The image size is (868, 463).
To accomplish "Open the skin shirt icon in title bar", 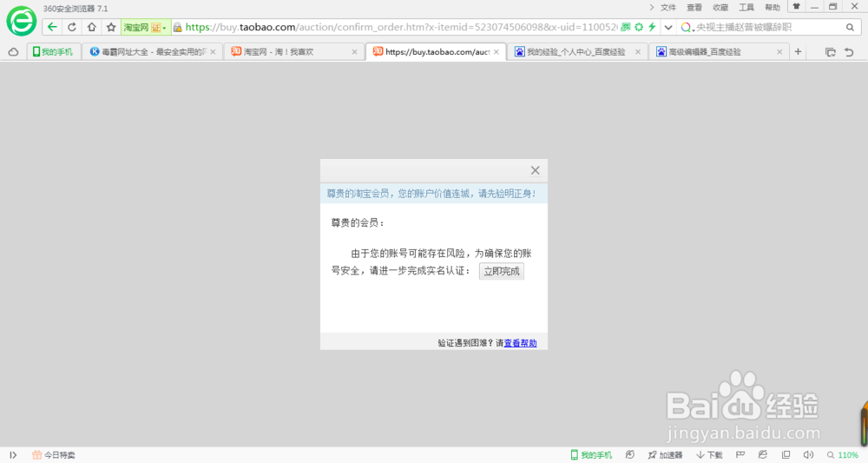I will click(x=797, y=7).
